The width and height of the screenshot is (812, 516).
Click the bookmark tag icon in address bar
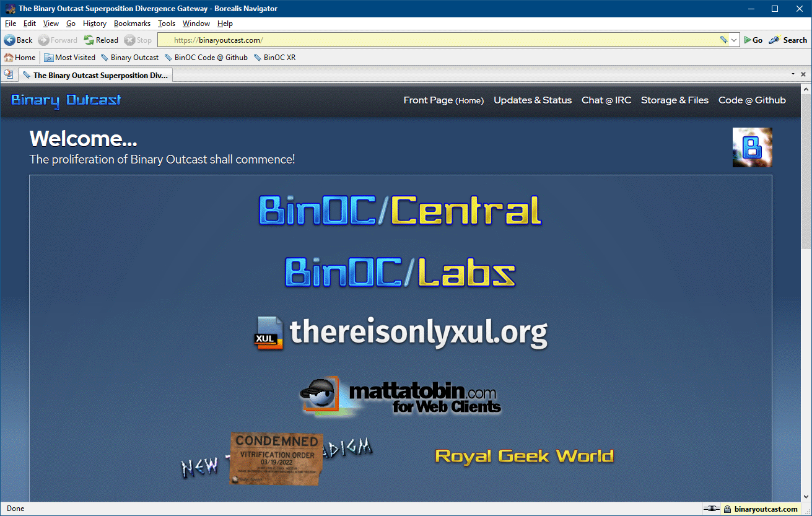(x=723, y=40)
